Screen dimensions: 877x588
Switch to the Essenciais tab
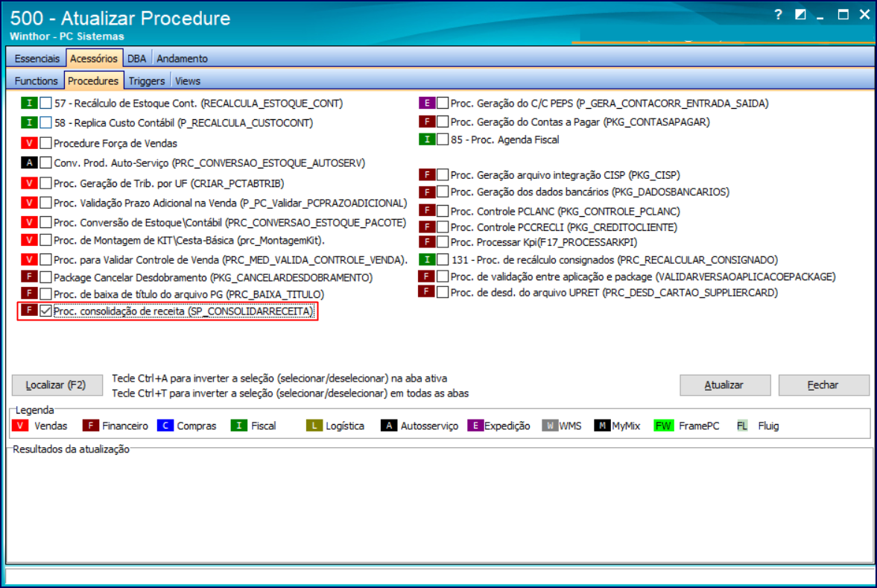click(37, 58)
